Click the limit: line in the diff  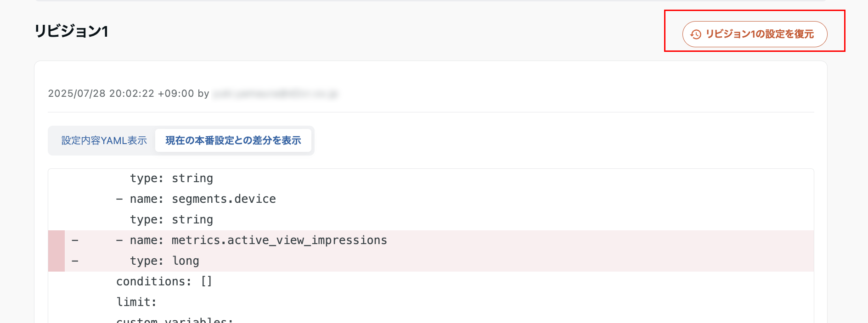pos(136,302)
